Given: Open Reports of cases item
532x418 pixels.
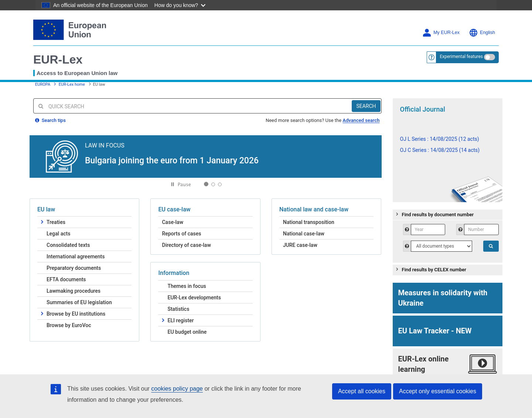Looking at the screenshot, I should (181, 234).
